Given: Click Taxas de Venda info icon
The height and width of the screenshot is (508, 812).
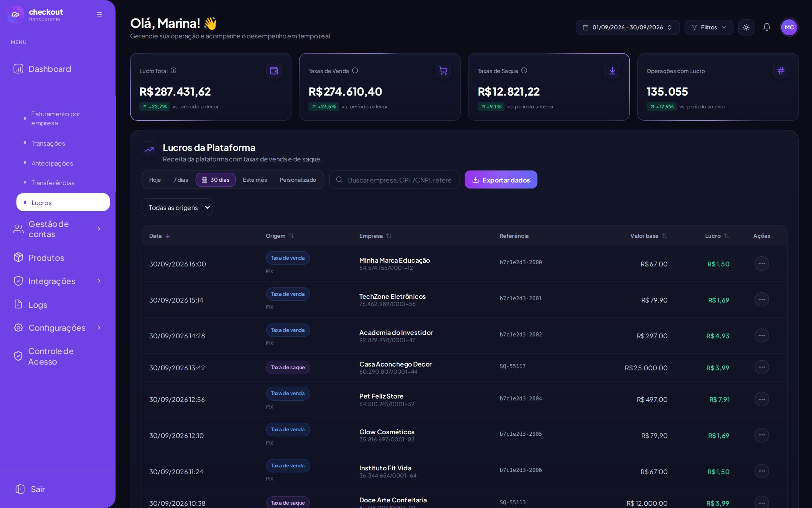Looking at the screenshot, I should coord(355,70).
